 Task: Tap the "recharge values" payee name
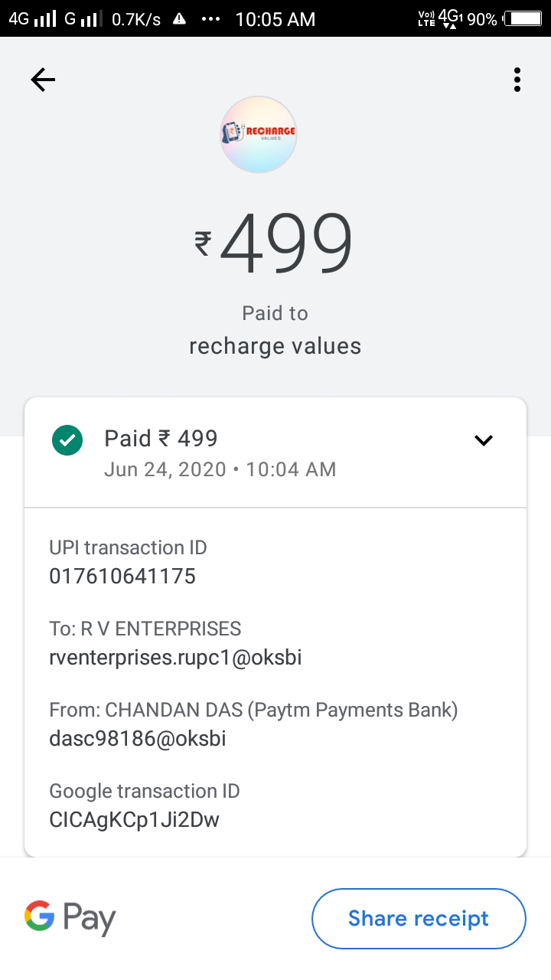275,346
